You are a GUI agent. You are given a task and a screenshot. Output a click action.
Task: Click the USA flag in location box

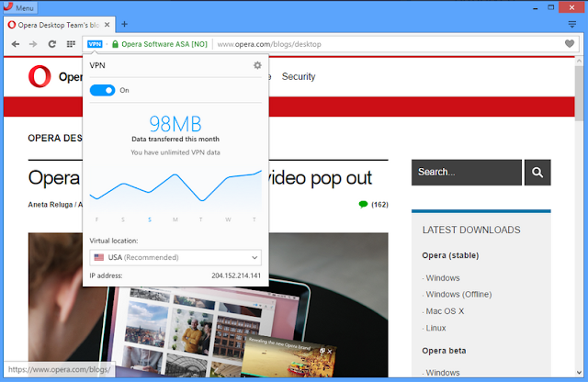tap(99, 257)
